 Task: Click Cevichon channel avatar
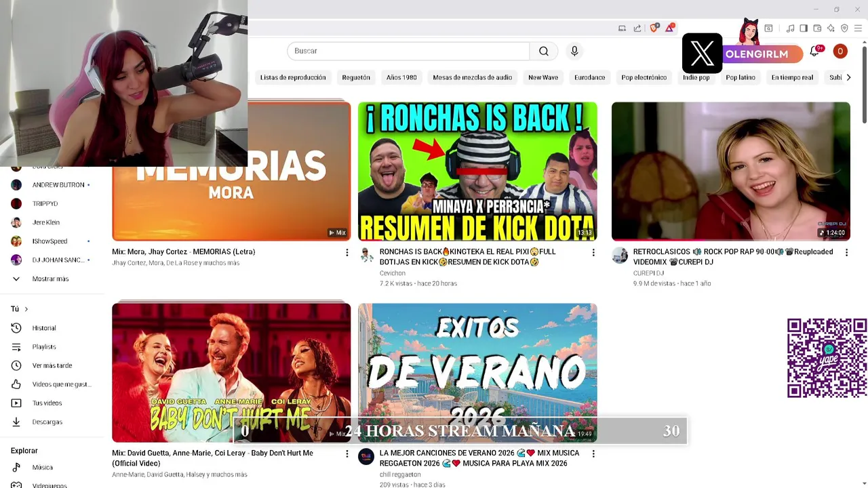[x=366, y=255]
